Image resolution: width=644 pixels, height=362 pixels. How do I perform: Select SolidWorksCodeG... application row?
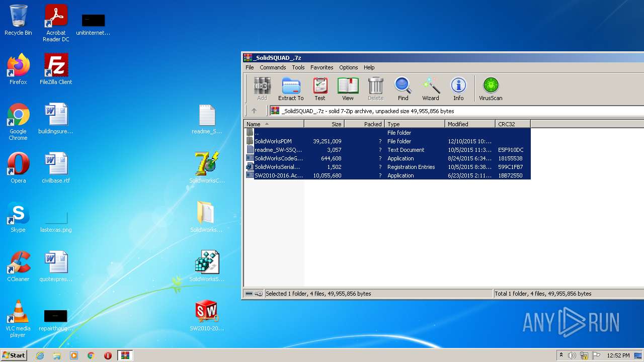pos(387,158)
